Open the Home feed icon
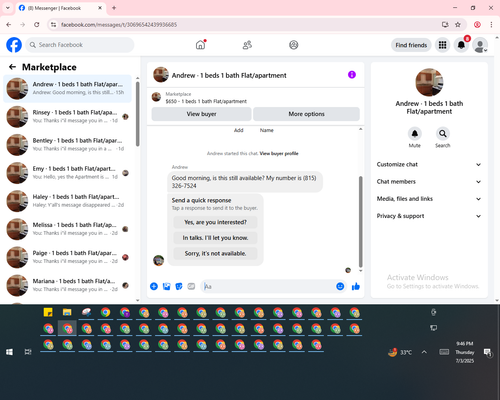This screenshot has height=400, width=500. tap(200, 45)
